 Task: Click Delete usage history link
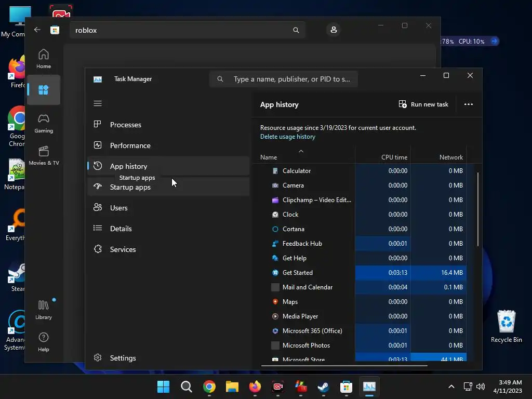pos(288,137)
